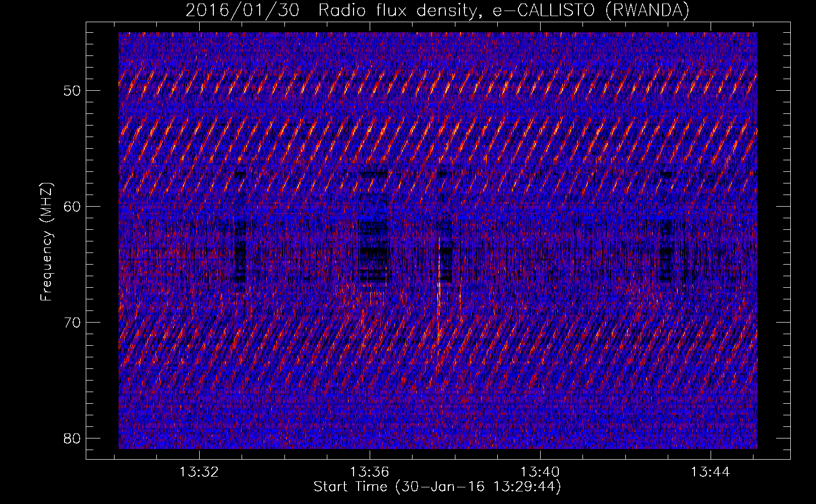The width and height of the screenshot is (816, 504).
Task: Click the 13:36 time tick label
Action: point(370,472)
